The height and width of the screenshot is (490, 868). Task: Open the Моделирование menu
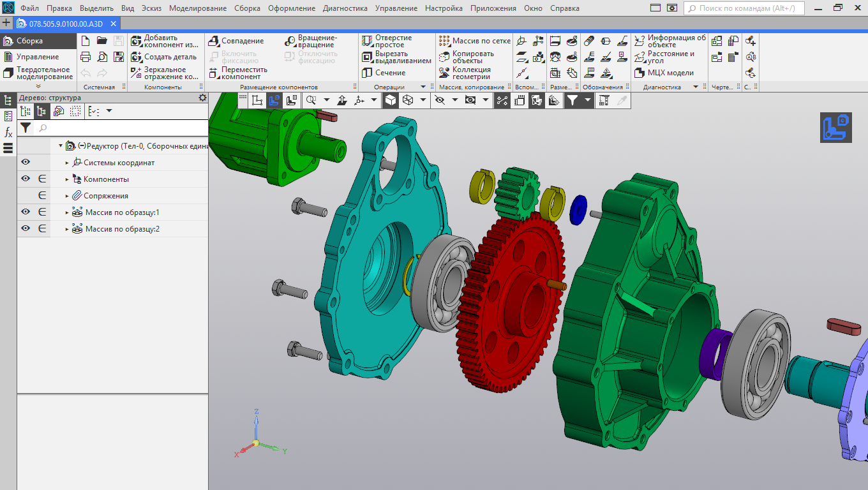(x=198, y=8)
